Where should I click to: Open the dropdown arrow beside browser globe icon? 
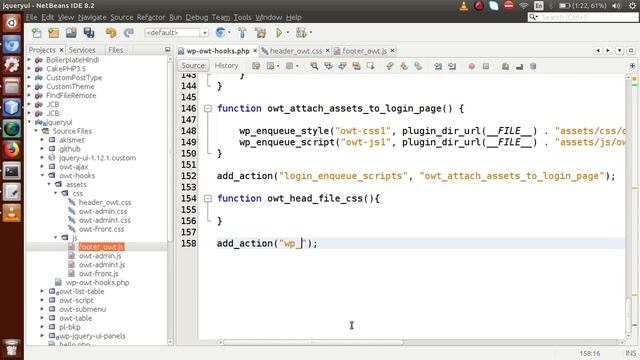point(229,33)
